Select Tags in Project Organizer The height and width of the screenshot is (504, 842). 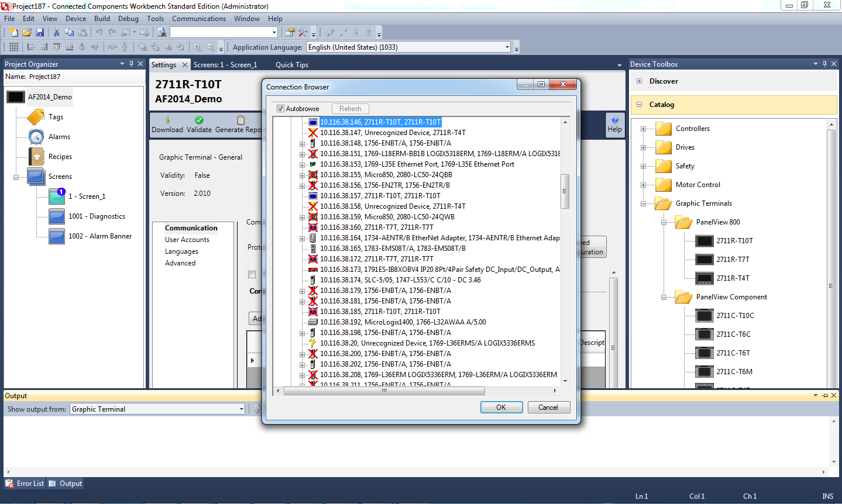pyautogui.click(x=56, y=117)
